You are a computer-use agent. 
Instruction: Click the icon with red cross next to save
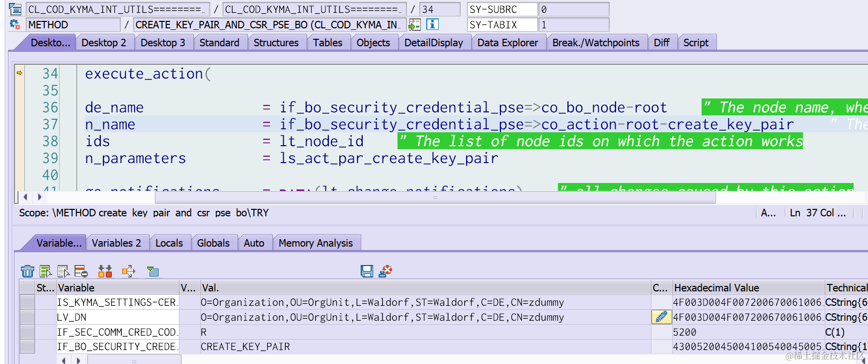[x=385, y=271]
